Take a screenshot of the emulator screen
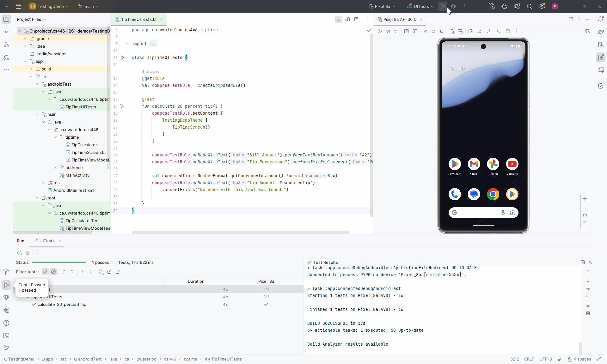This screenshot has height=364, width=607. (x=471, y=31)
